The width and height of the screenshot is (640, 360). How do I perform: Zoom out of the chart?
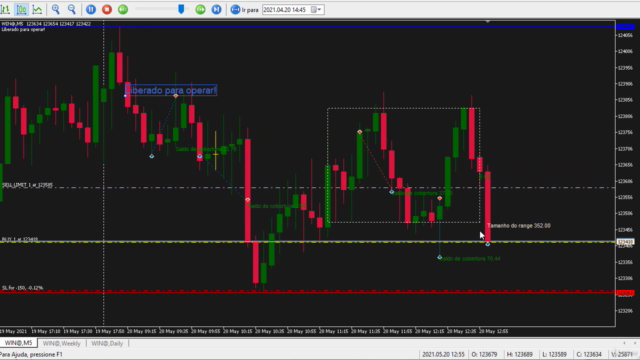click(72, 9)
